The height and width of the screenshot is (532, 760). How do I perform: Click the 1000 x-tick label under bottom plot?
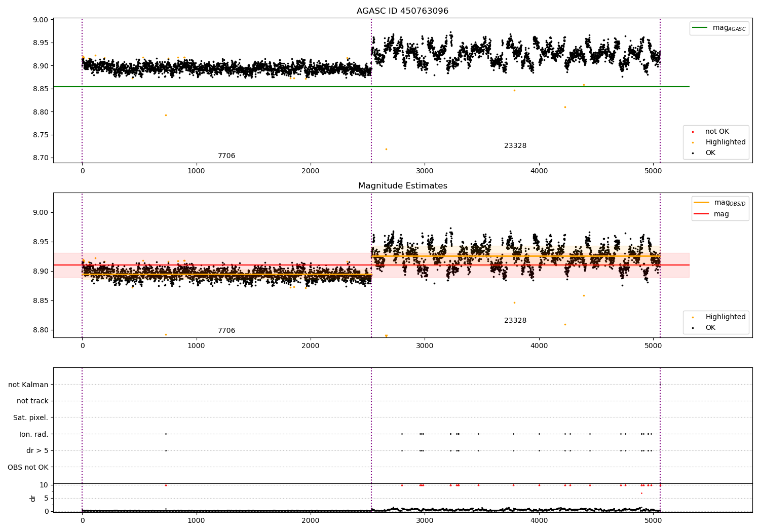[x=196, y=521]
